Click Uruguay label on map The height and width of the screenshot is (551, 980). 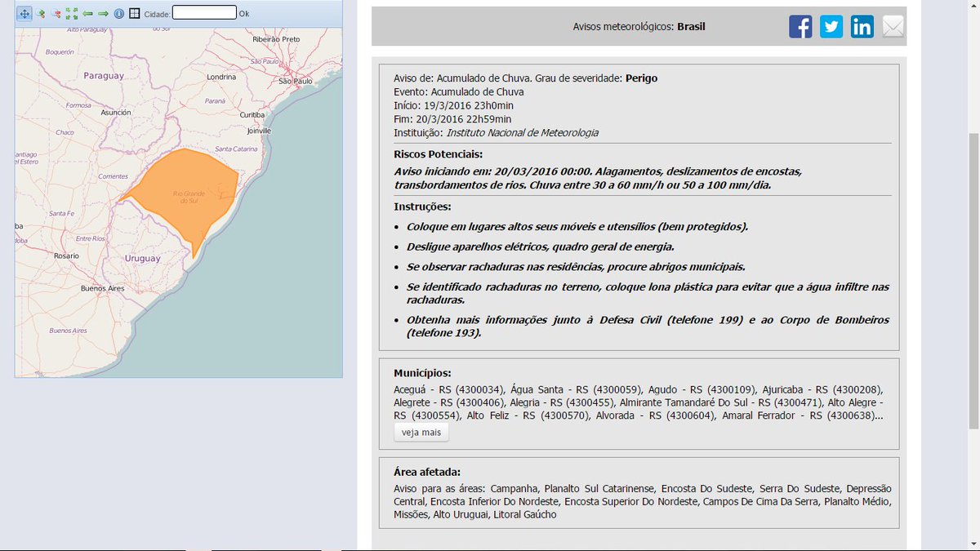coord(142,258)
